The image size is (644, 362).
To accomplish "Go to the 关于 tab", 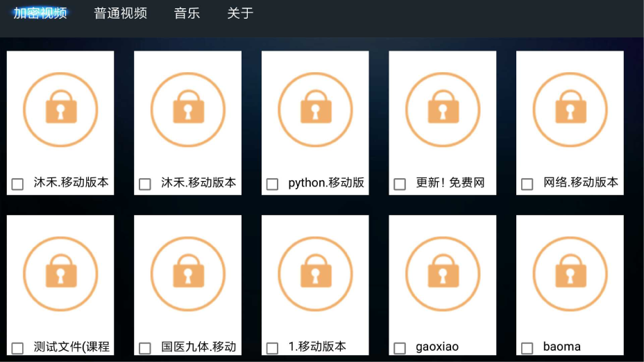I will point(240,13).
